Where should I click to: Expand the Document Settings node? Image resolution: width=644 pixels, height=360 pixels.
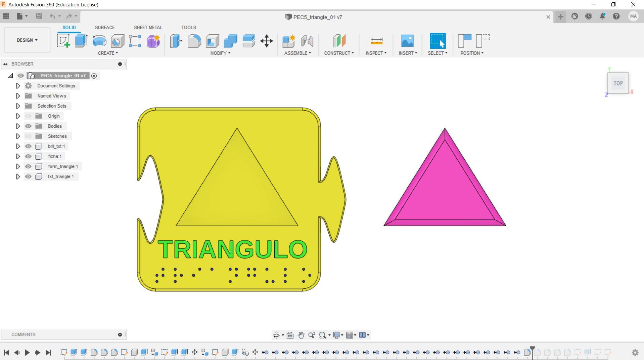(x=18, y=86)
